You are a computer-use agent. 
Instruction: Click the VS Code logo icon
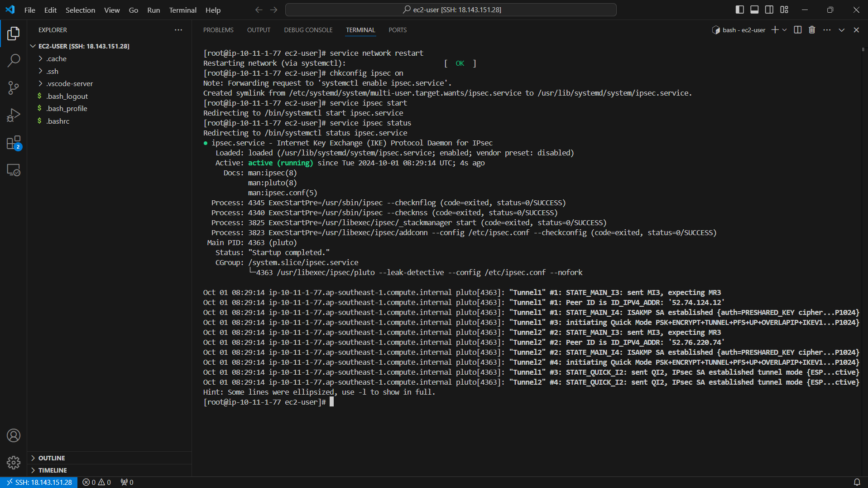(x=10, y=10)
